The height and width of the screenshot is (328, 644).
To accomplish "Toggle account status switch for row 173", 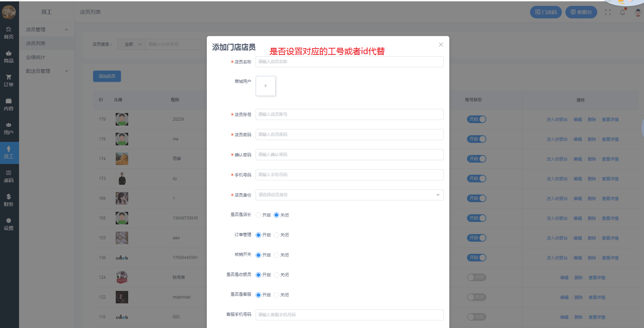I will (x=477, y=179).
